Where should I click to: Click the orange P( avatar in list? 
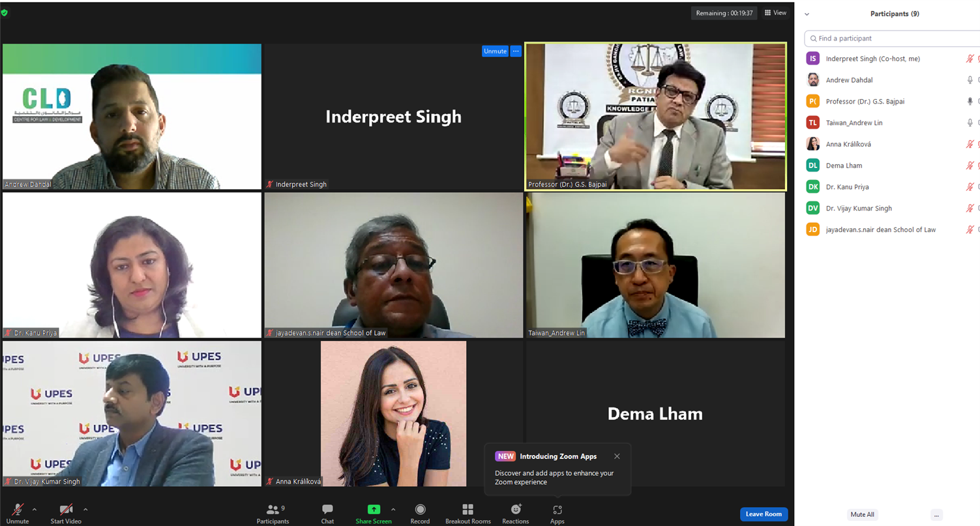tap(813, 102)
